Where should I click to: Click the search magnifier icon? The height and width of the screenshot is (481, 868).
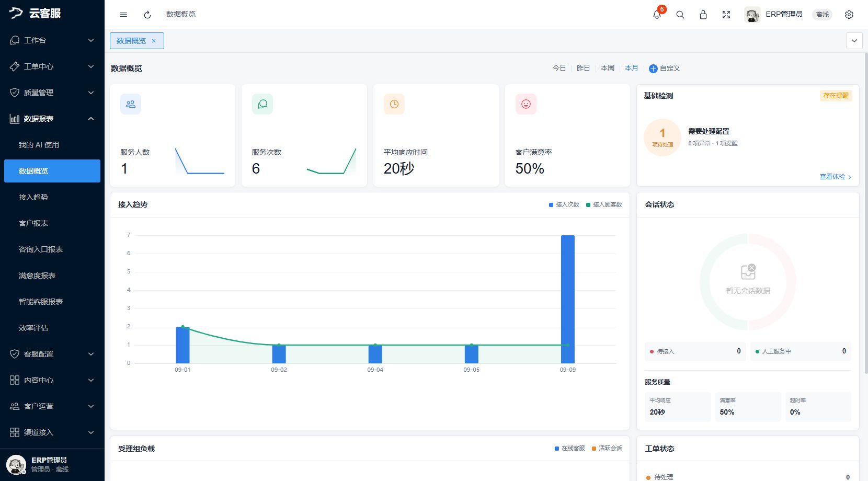point(680,15)
